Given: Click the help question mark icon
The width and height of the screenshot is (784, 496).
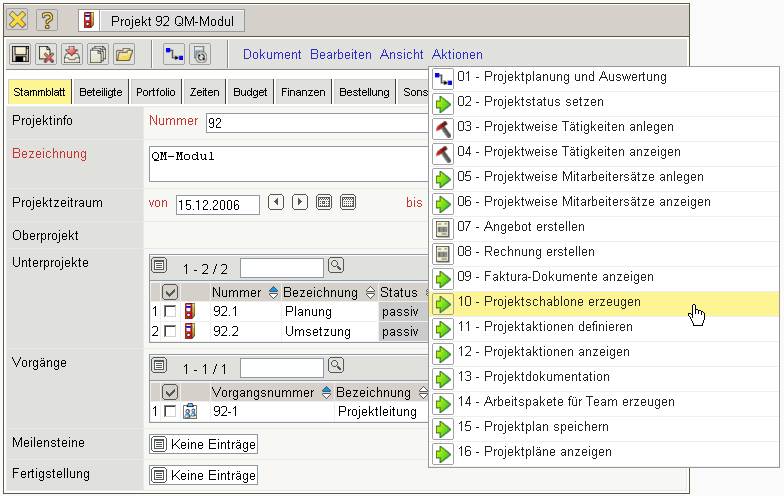Looking at the screenshot, I should [48, 19].
